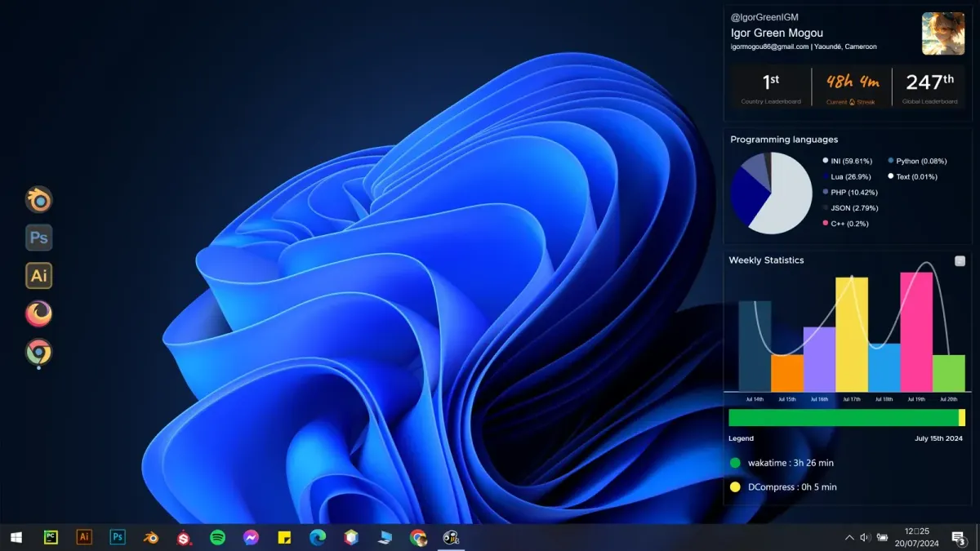Launch Illustrator from the left desktop dock
Screen dimensions: 980x551
click(x=38, y=276)
